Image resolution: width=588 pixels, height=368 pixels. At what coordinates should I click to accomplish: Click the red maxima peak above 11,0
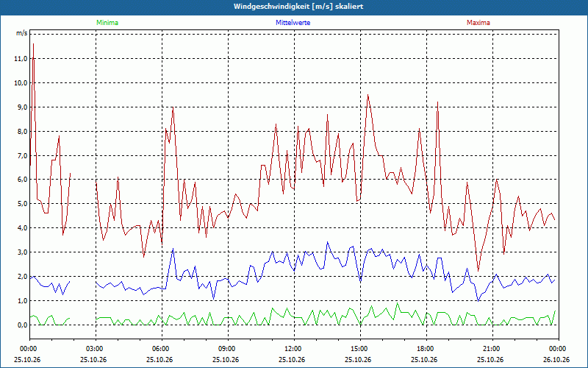(33, 44)
